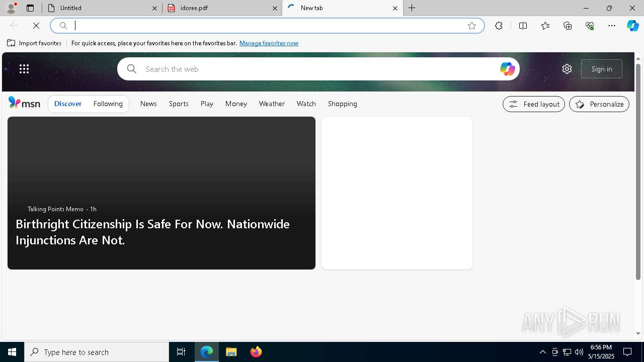
Task: Open Browser essentials heart icon
Action: (x=590, y=26)
